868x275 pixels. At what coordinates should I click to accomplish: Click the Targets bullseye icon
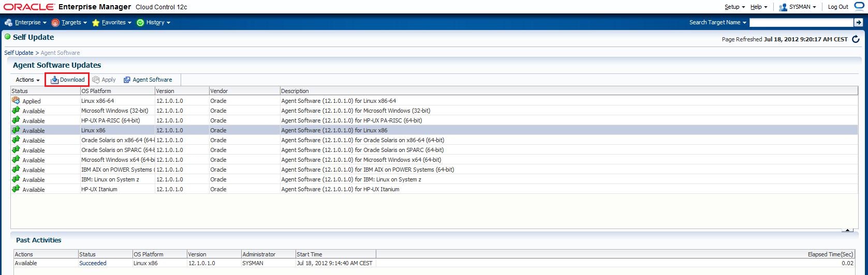point(55,23)
